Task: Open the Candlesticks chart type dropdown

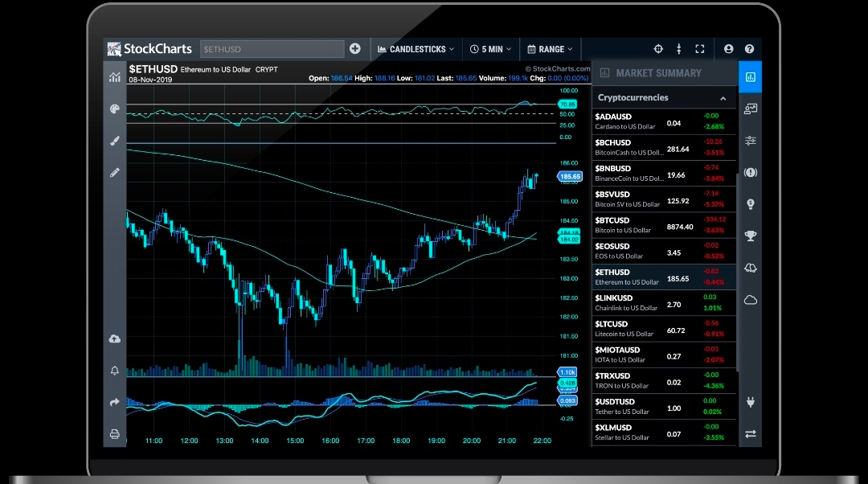Action: (416, 49)
